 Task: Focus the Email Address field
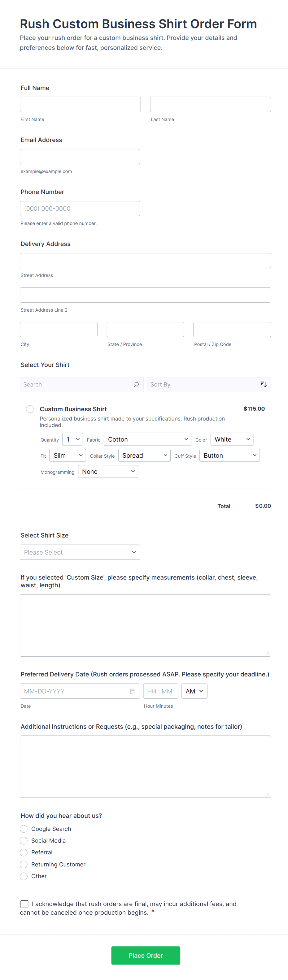(x=80, y=156)
